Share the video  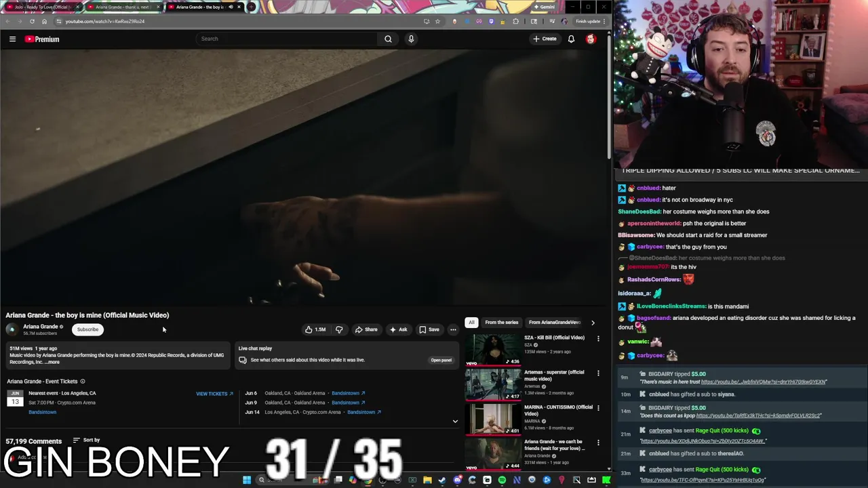366,329
